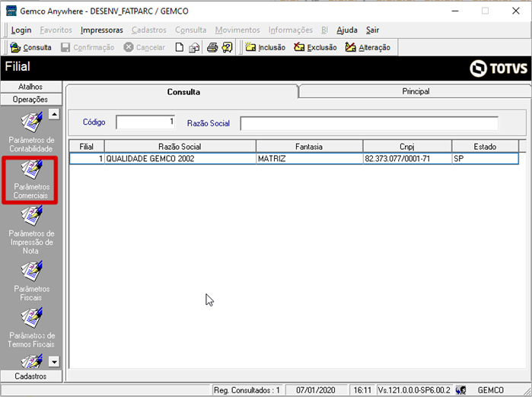Close the Gemco Anywhere window
Screen dimensions: 532x397
point(516,11)
